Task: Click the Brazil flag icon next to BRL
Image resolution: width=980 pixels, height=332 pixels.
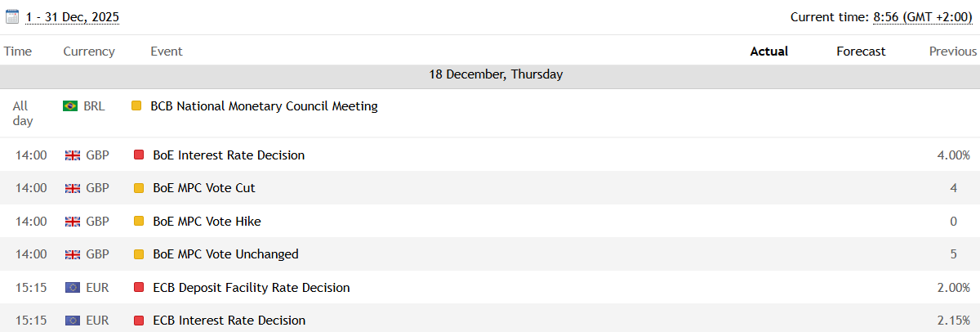Action: coord(70,106)
